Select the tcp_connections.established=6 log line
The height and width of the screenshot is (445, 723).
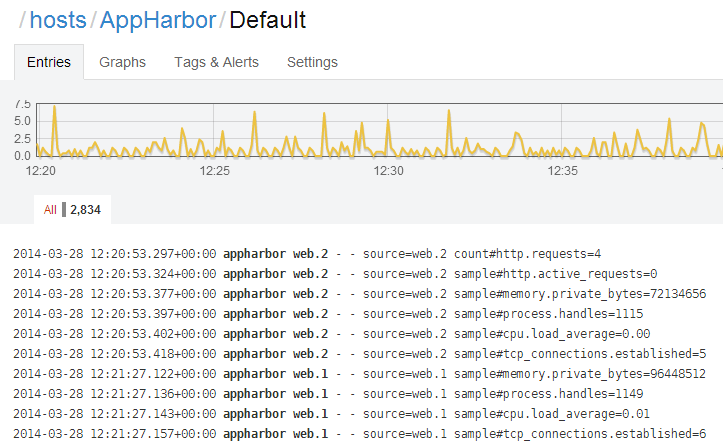(360, 434)
